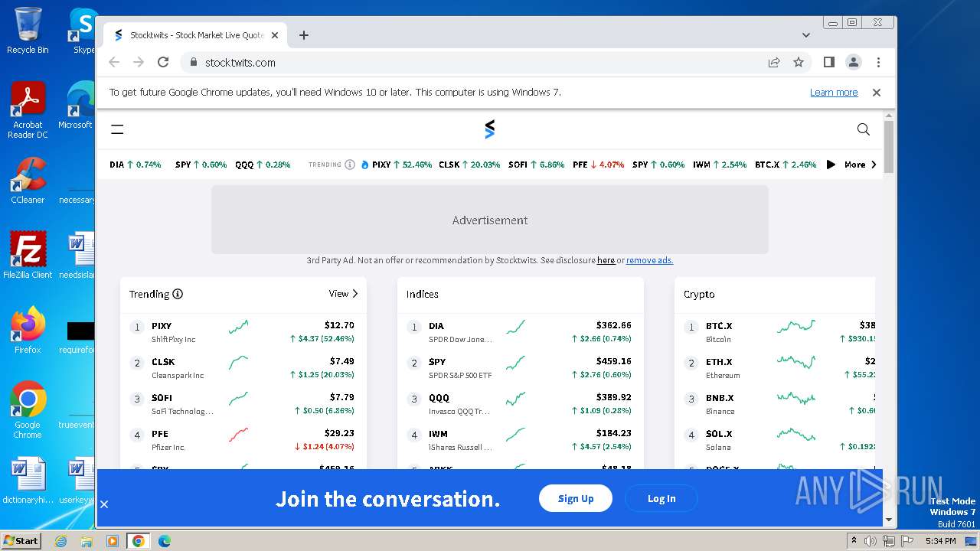
Task: Click the browser forward arrow
Action: click(139, 63)
